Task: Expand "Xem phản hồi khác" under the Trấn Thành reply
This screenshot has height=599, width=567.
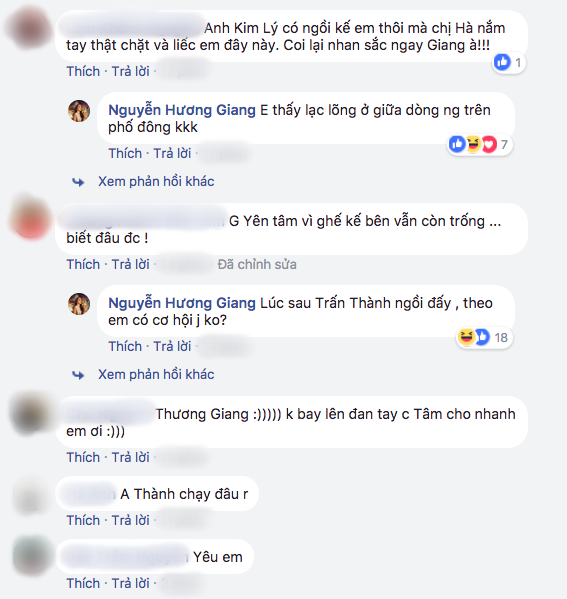Action: pyautogui.click(x=156, y=374)
